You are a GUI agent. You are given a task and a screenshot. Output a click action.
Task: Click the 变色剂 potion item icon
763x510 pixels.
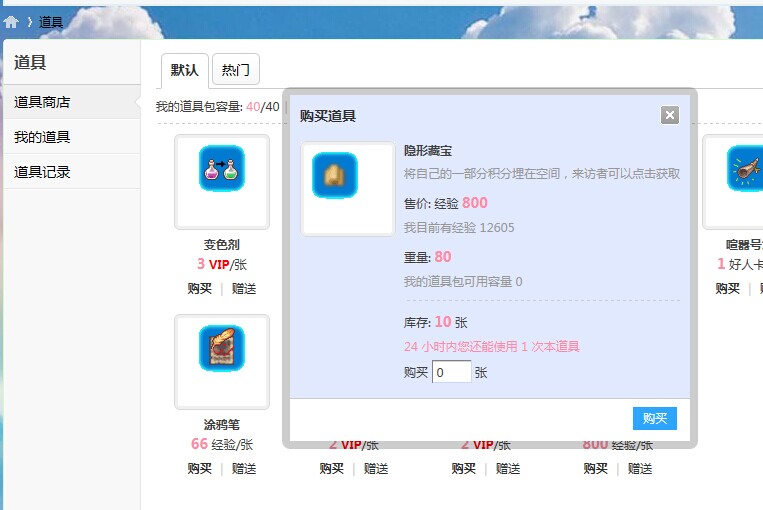tap(222, 168)
